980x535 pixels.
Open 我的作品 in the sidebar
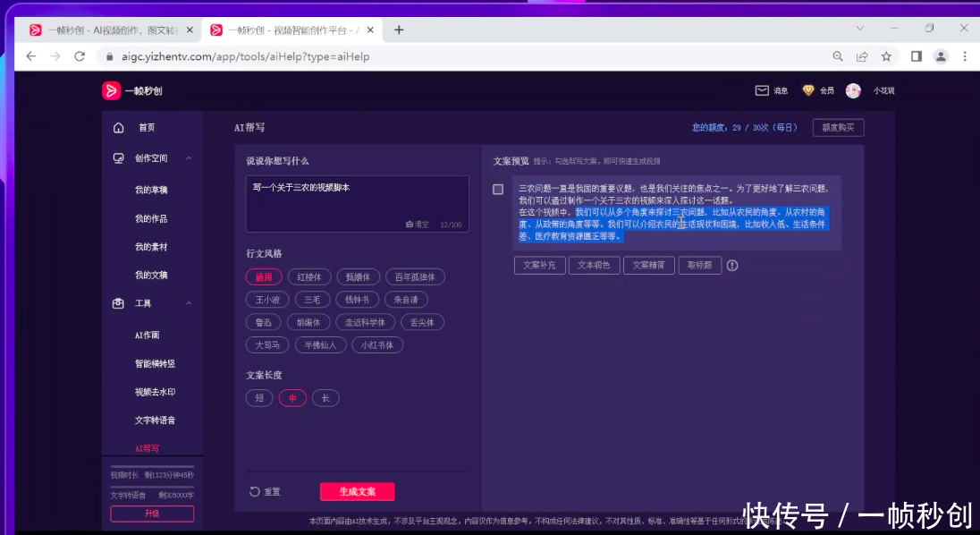point(151,218)
